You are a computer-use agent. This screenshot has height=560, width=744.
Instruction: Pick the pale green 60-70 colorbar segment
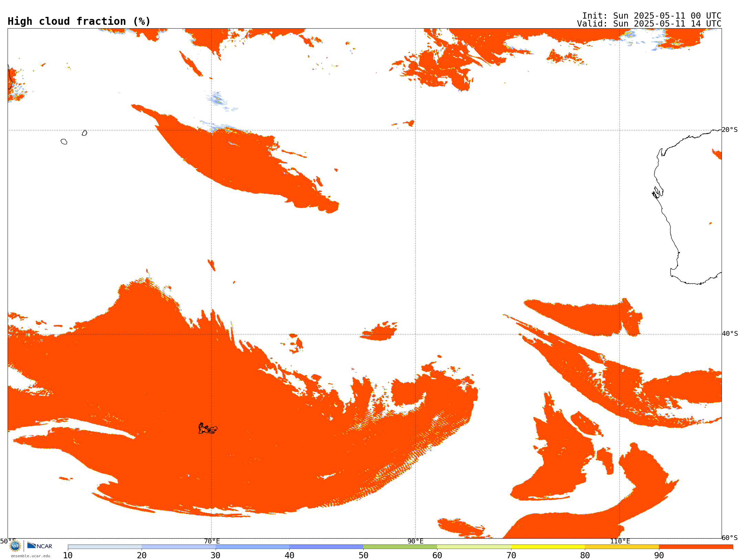(474, 547)
